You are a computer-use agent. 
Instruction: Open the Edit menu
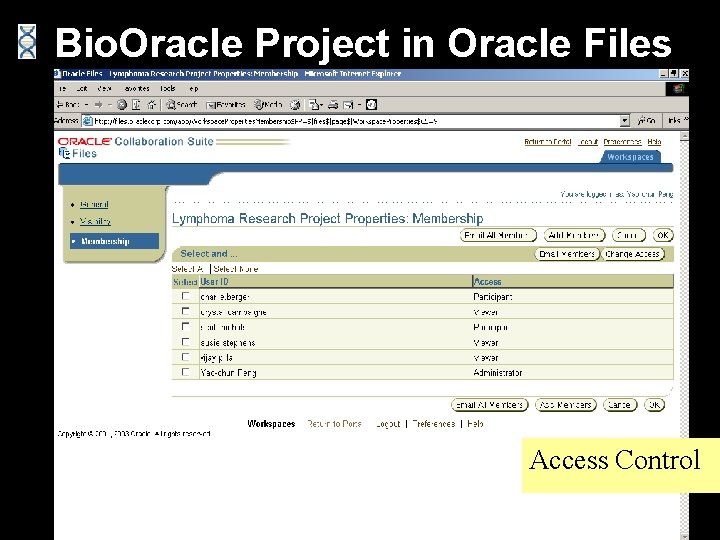82,89
